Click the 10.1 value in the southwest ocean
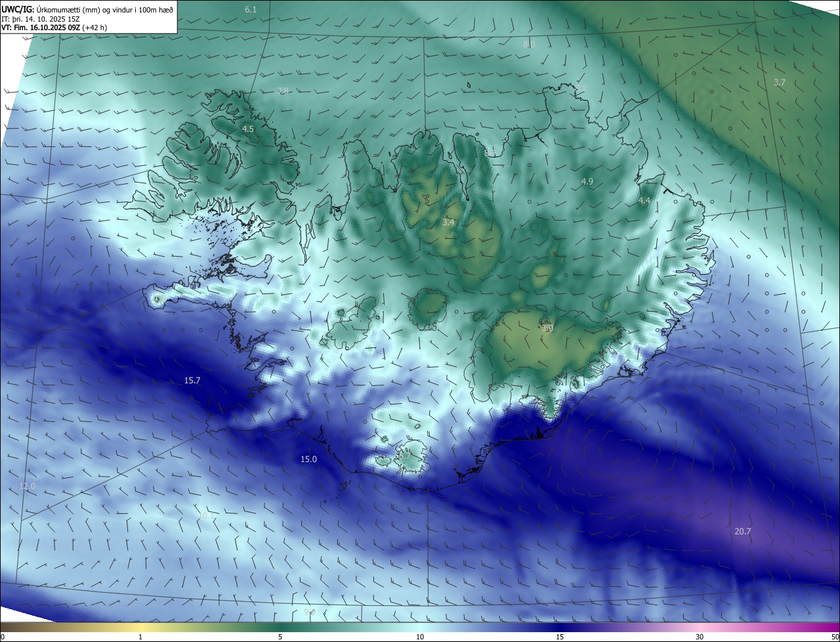The height and width of the screenshot is (642, 840). coord(206,516)
